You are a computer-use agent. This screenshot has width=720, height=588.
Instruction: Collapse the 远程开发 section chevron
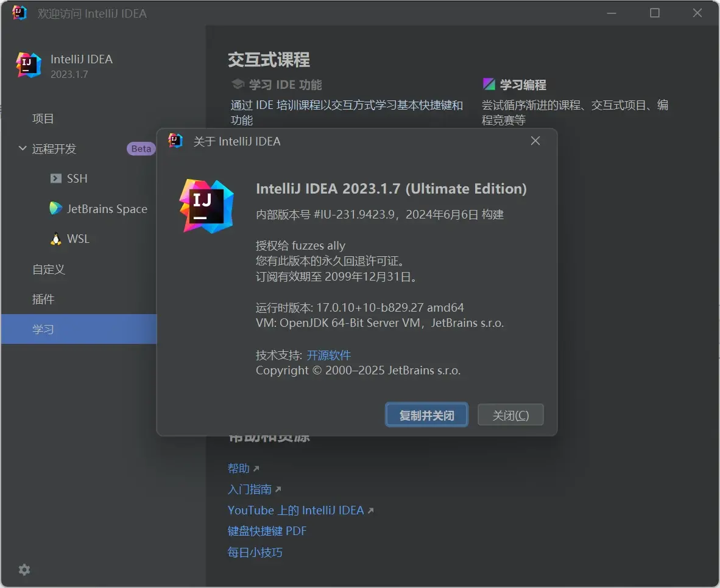[x=23, y=149]
